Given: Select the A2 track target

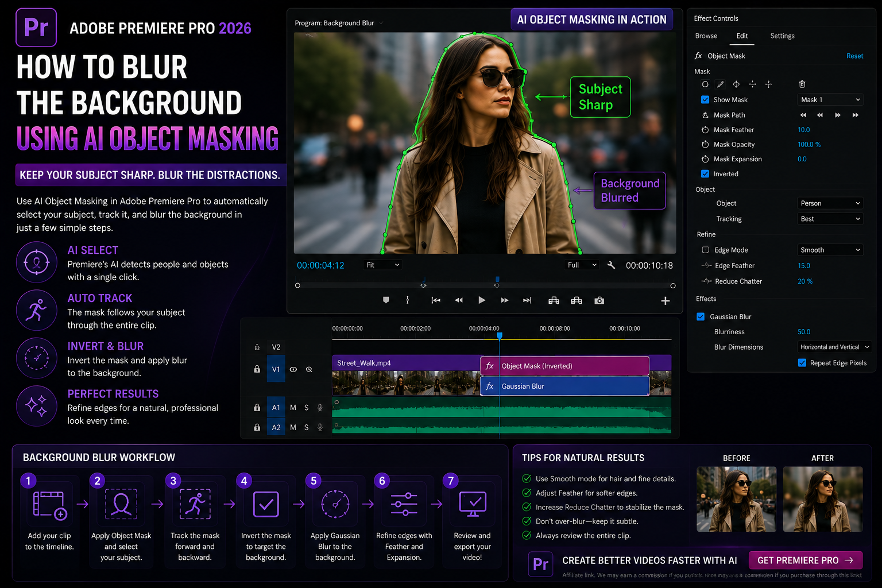Looking at the screenshot, I should point(276,427).
